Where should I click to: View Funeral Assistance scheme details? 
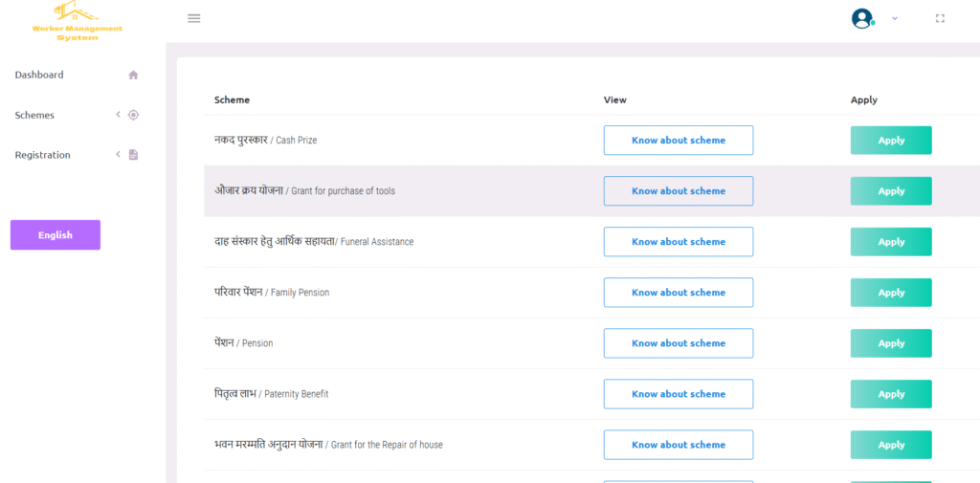point(678,242)
